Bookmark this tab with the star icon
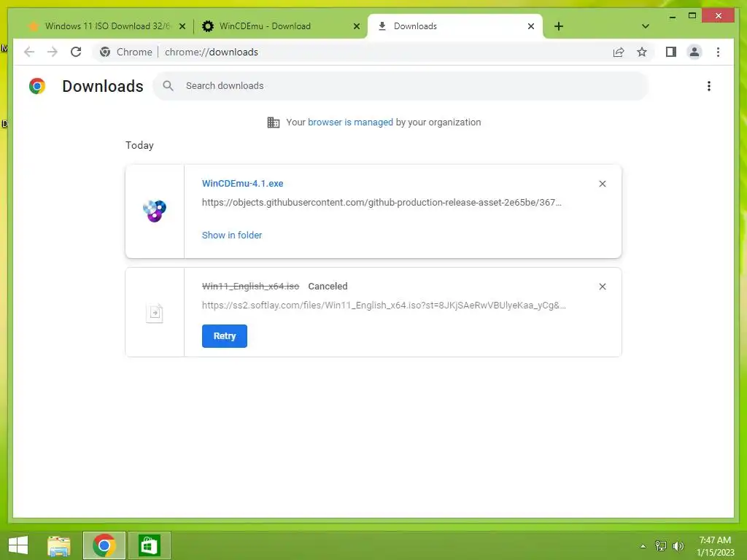Image resolution: width=747 pixels, height=560 pixels. tap(642, 52)
